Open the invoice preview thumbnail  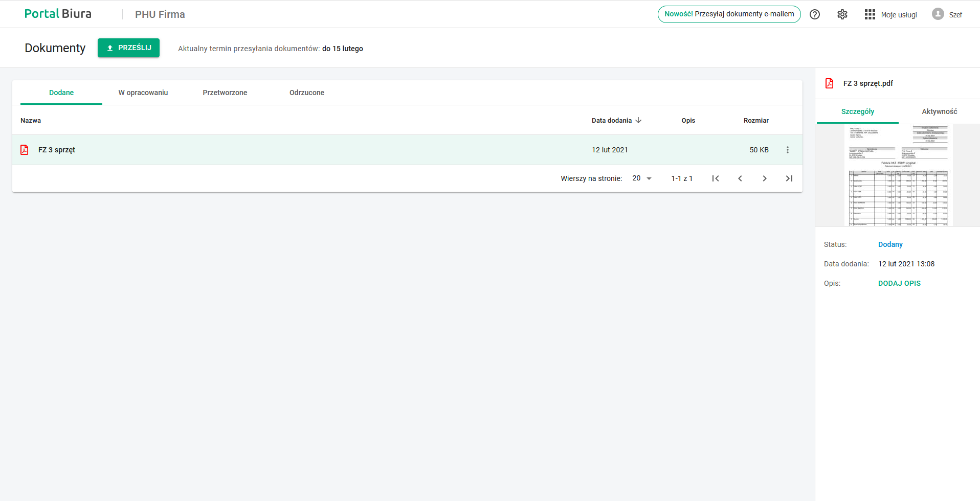coord(898,175)
